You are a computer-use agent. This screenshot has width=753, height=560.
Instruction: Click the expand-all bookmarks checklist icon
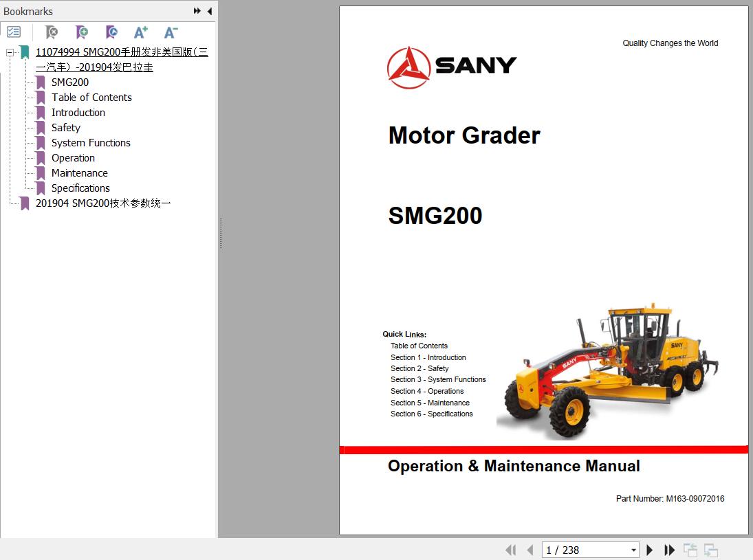[14, 32]
